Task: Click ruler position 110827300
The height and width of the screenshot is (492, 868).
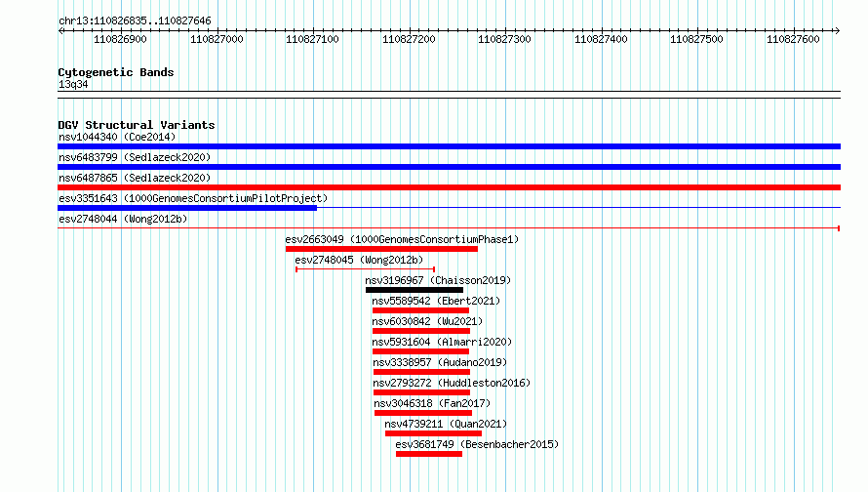Action: (x=504, y=39)
